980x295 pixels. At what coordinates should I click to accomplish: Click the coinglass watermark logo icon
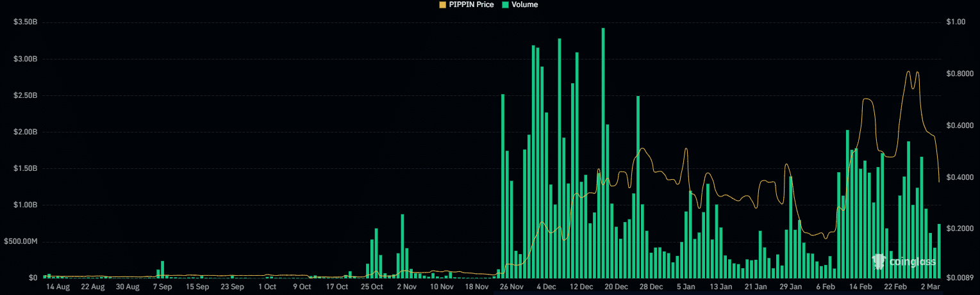click(879, 261)
